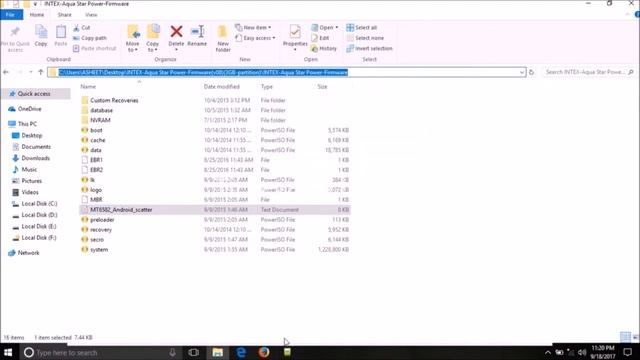Switch to the View ribbon tab
640x360 pixels.
coord(91,15)
